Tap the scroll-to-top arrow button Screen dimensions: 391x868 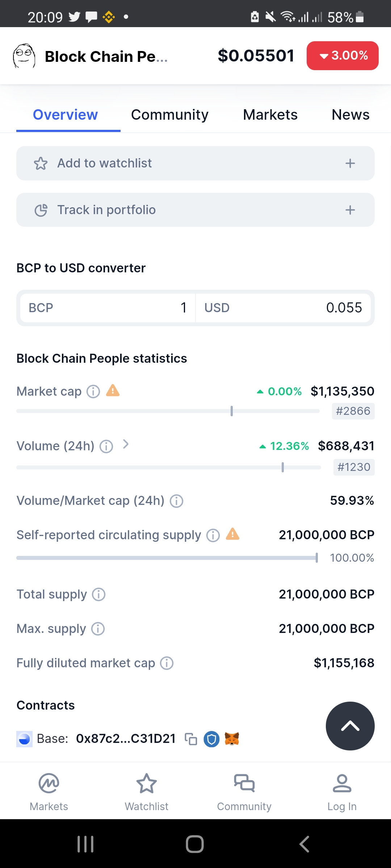point(350,726)
